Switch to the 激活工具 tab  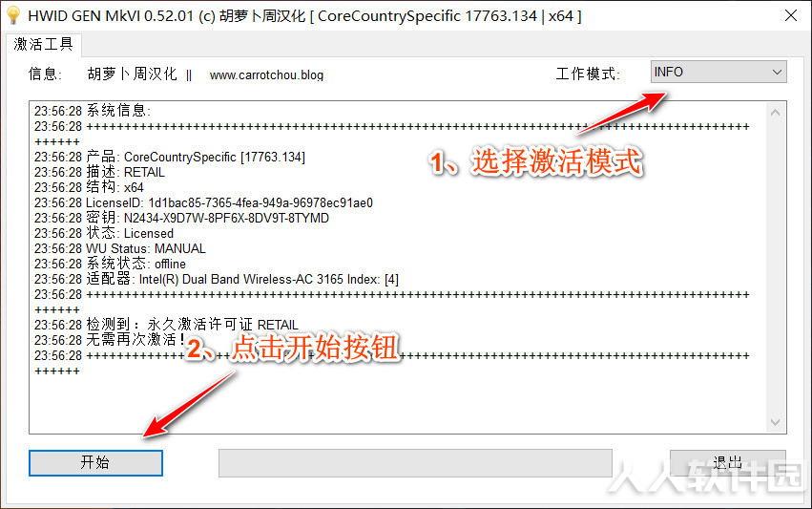pyautogui.click(x=44, y=44)
